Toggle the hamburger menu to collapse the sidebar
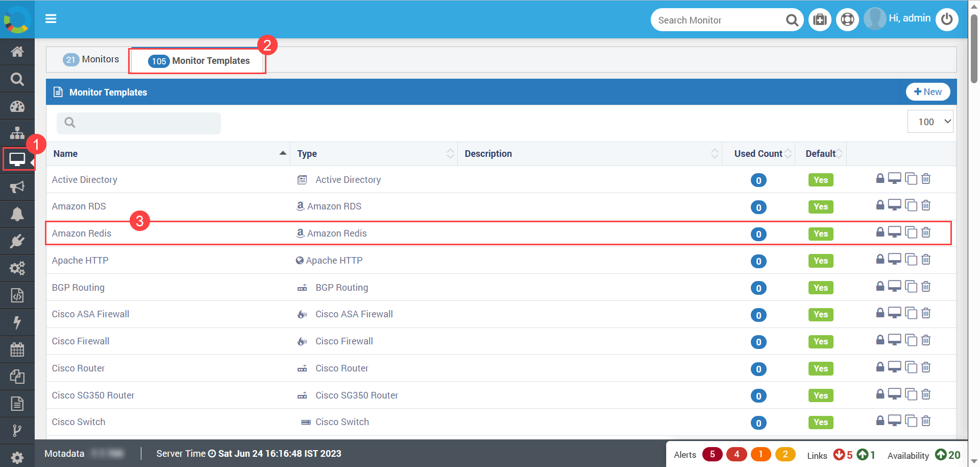This screenshot has width=980, height=467. coord(51,19)
